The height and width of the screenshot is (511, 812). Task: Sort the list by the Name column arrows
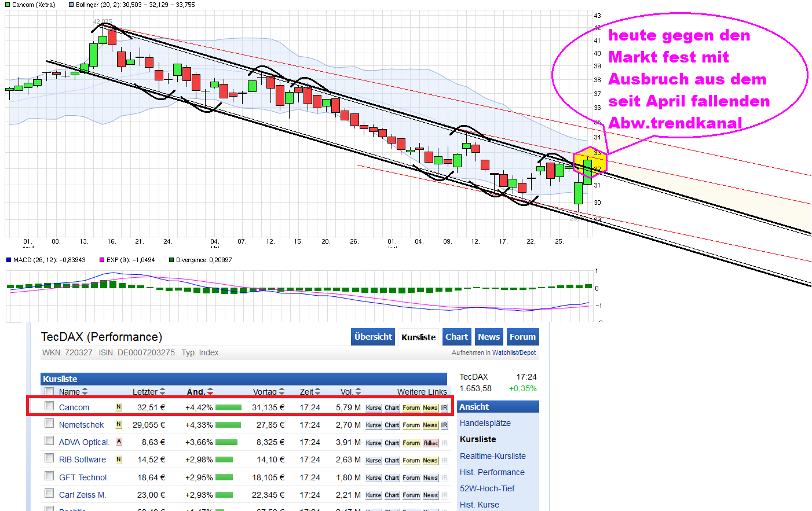(85, 392)
